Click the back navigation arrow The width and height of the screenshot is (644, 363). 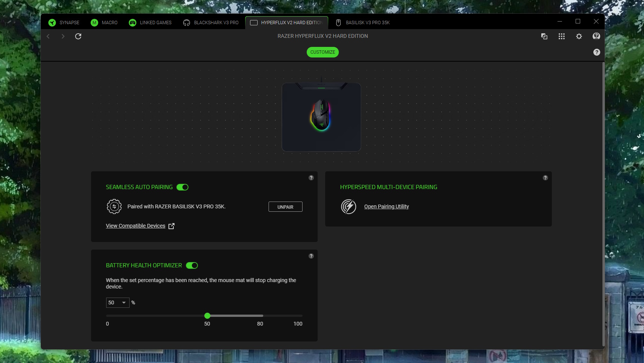pos(48,36)
